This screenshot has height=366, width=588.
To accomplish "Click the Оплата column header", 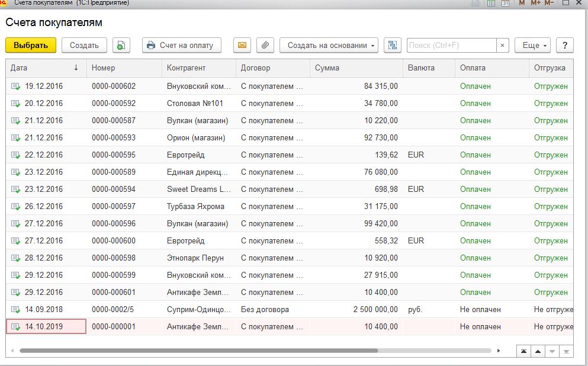I will (x=493, y=68).
